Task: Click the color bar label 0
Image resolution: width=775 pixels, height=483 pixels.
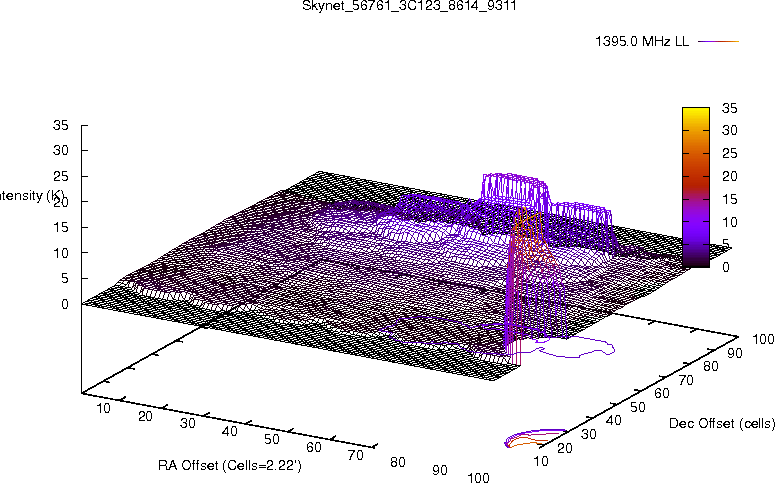Action: [x=726, y=267]
